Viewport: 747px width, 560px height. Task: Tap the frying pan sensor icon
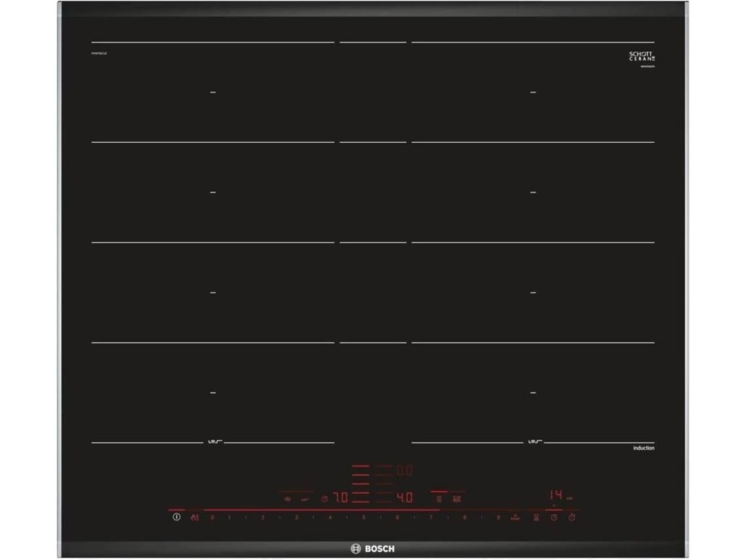[305, 500]
